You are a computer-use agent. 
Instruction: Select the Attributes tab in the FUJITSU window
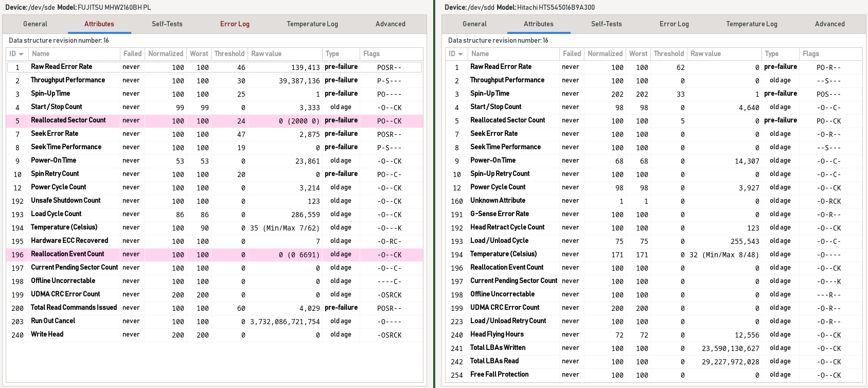tap(99, 24)
